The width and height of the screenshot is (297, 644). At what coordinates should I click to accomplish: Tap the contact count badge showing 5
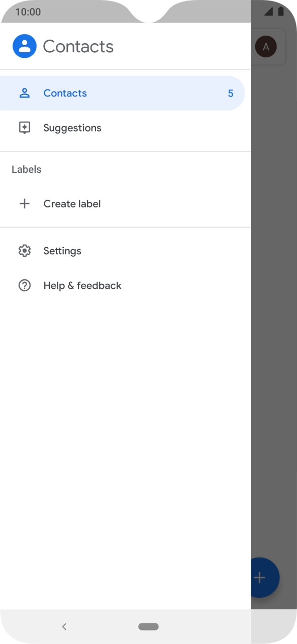point(231,93)
